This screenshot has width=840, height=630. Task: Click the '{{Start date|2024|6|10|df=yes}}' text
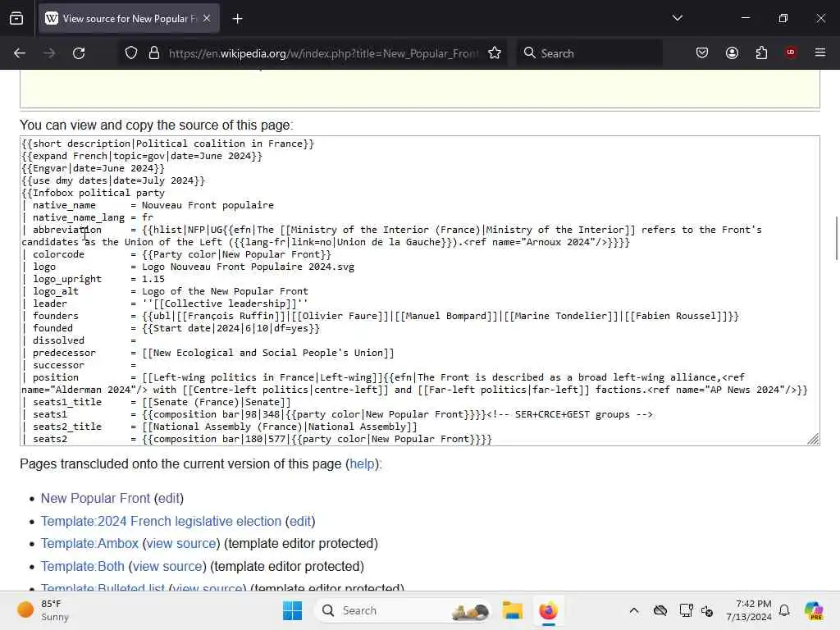(x=231, y=328)
